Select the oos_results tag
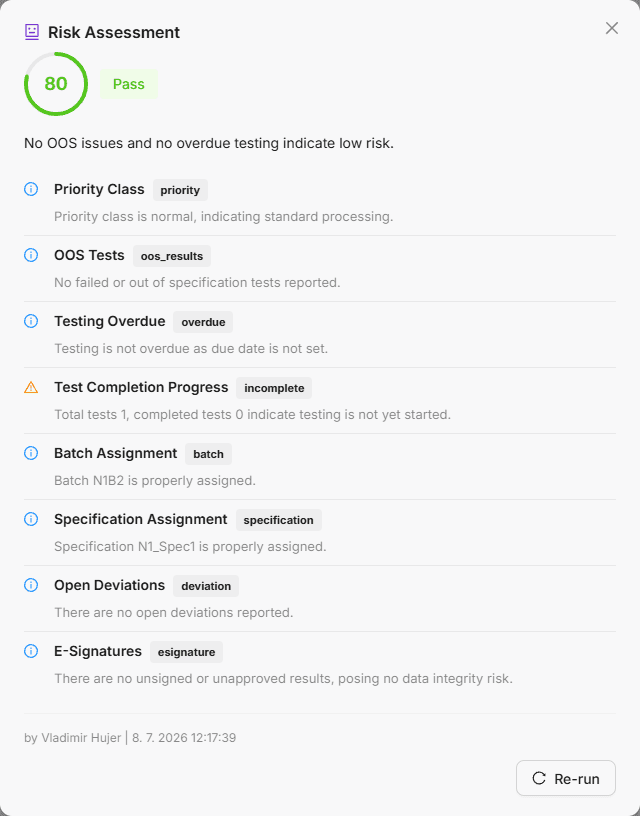 [x=172, y=256]
